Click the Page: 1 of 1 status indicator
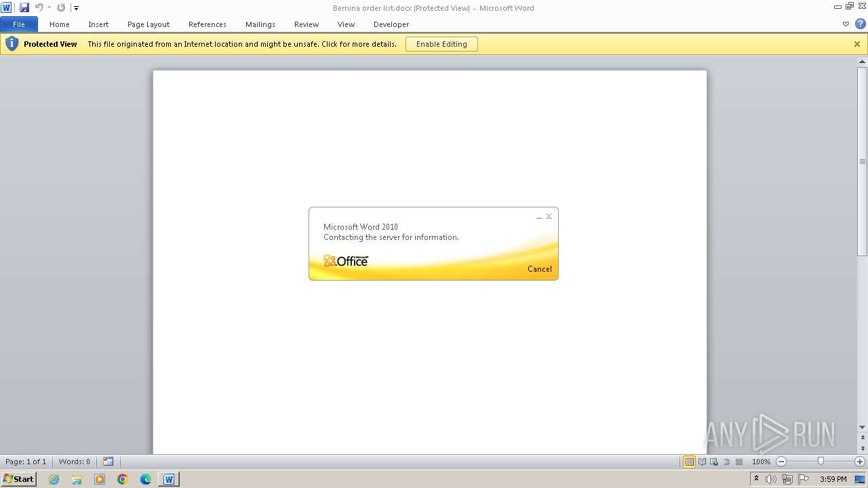868x488 pixels. (x=26, y=462)
